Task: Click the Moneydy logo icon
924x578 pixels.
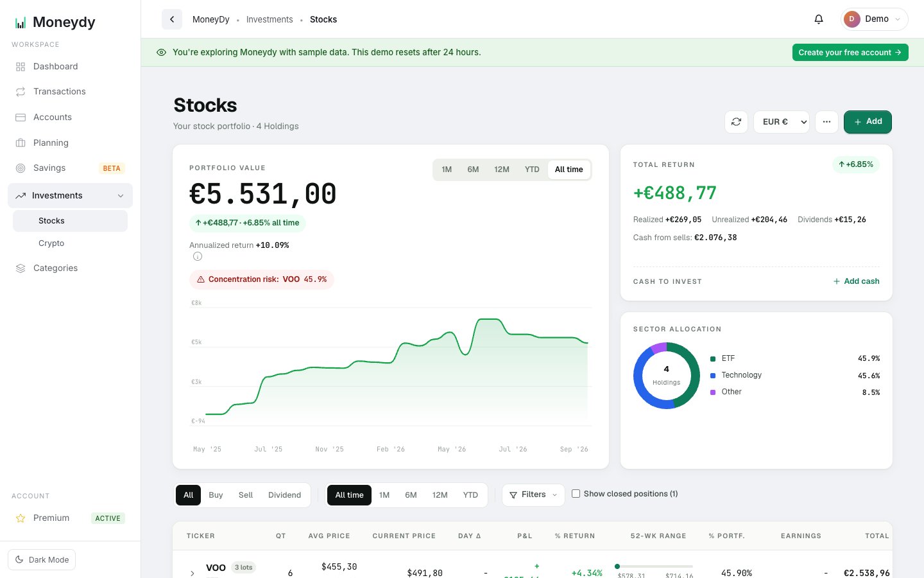Action: coord(21,22)
